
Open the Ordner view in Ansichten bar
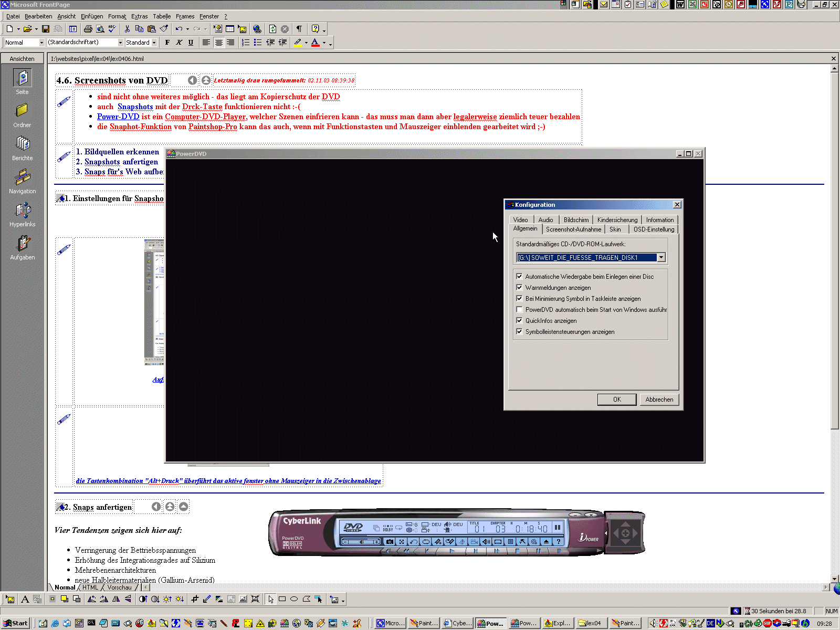22,115
